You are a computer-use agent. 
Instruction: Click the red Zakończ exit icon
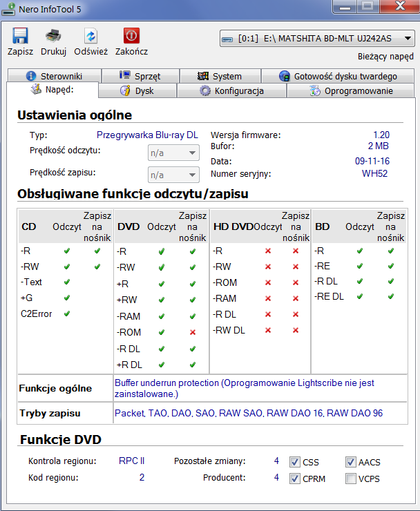(x=131, y=35)
